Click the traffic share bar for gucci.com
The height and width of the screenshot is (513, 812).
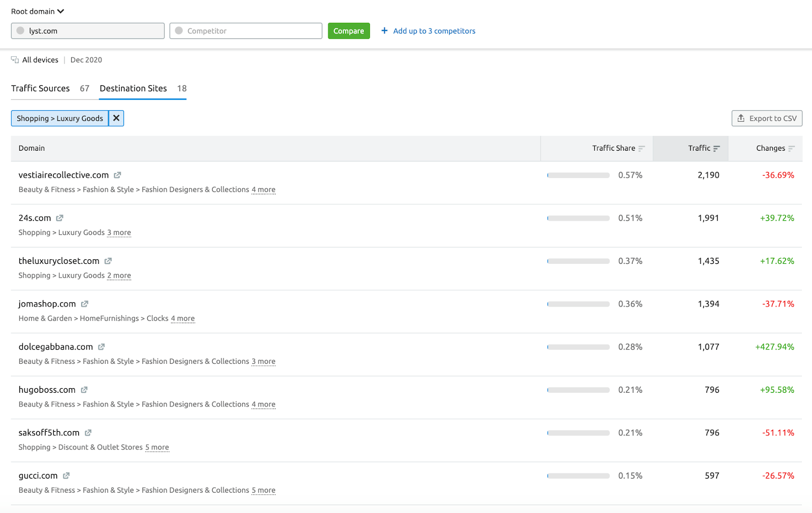(x=579, y=476)
